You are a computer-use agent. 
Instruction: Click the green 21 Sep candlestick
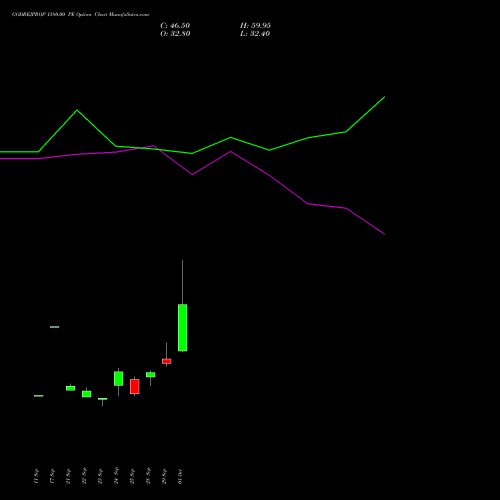tap(70, 388)
